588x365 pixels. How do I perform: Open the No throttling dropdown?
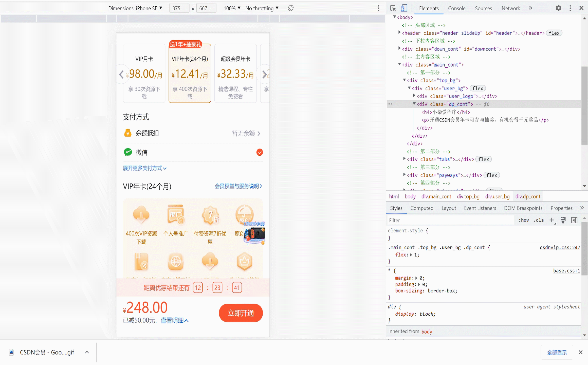click(x=262, y=8)
